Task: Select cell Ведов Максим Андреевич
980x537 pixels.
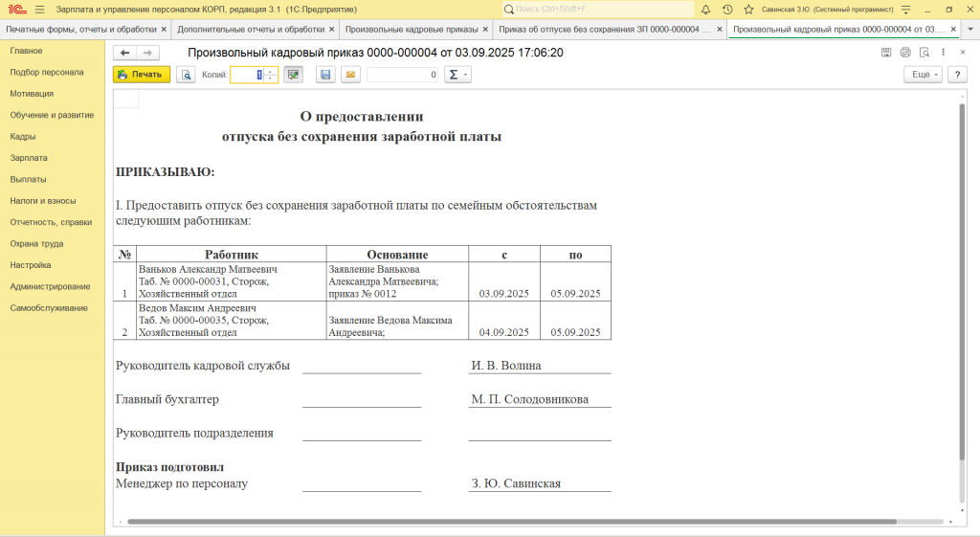Action: coord(232,321)
